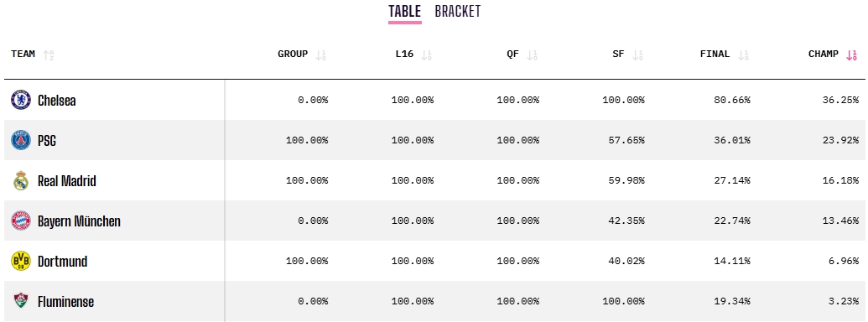Sort by FINAL column sort icon
This screenshot has height=322, width=868.
pyautogui.click(x=743, y=55)
